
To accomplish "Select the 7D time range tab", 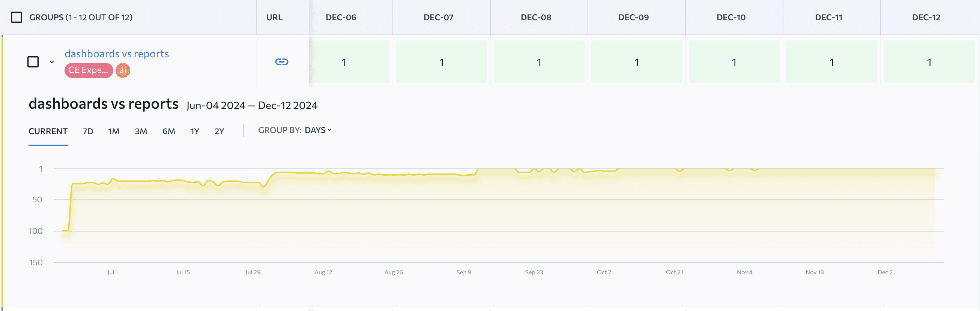I will click(x=88, y=132).
